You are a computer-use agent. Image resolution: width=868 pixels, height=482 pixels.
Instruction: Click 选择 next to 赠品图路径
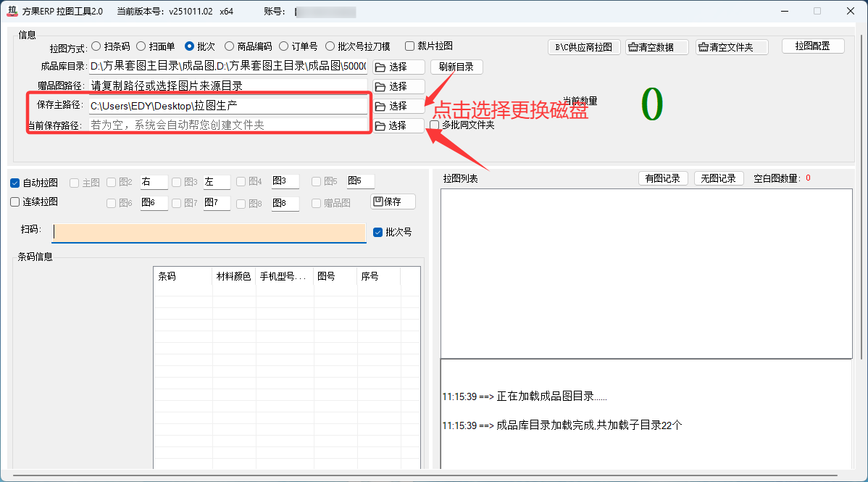click(398, 86)
